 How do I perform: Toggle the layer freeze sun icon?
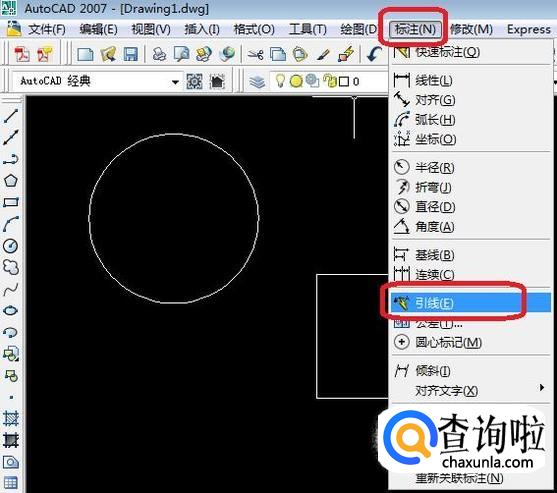coord(296,81)
